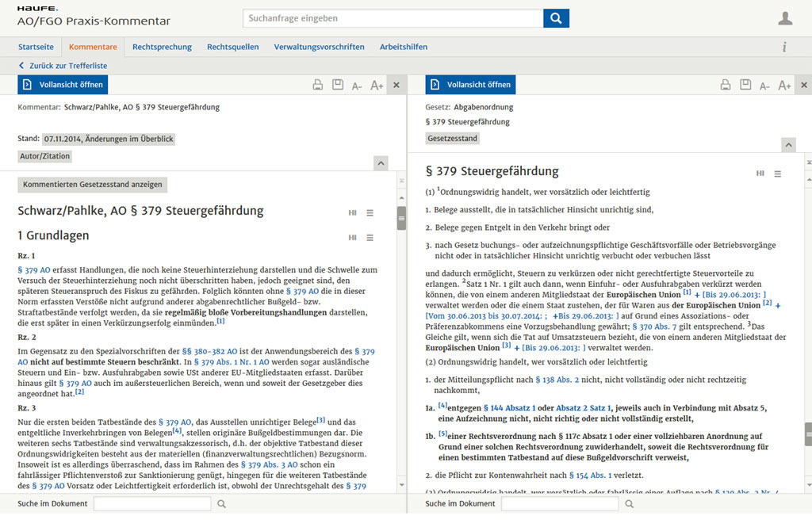Open the § 138 Abs. 2 link
The height and width of the screenshot is (531, 812).
tap(557, 380)
